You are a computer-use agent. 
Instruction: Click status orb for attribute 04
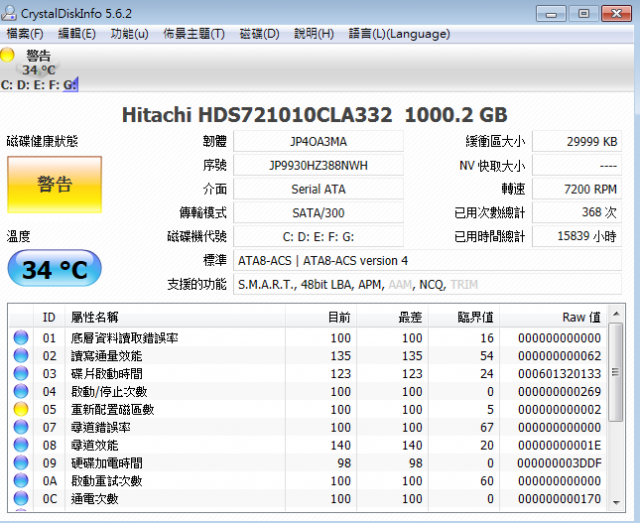21,391
